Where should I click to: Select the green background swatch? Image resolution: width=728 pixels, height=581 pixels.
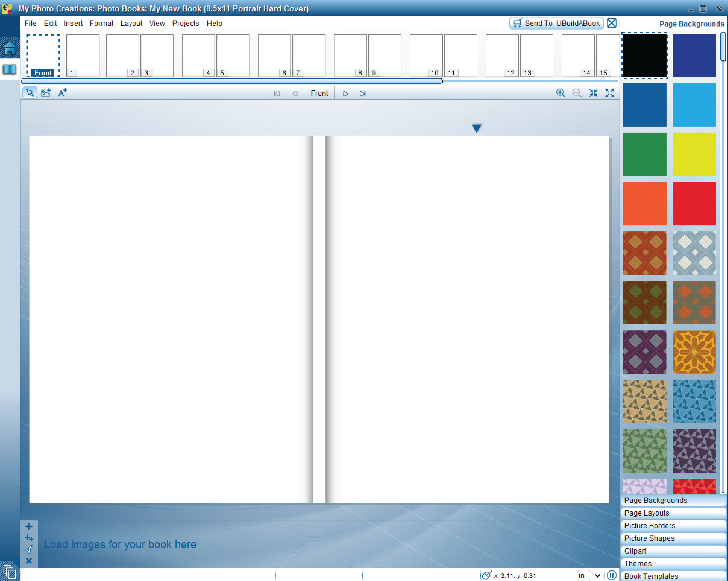click(x=645, y=154)
